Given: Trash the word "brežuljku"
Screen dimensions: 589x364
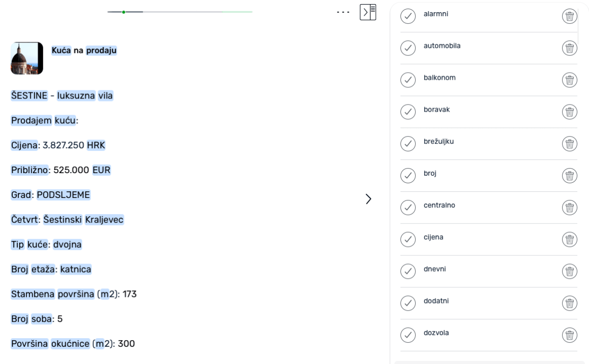Looking at the screenshot, I should click(570, 144).
